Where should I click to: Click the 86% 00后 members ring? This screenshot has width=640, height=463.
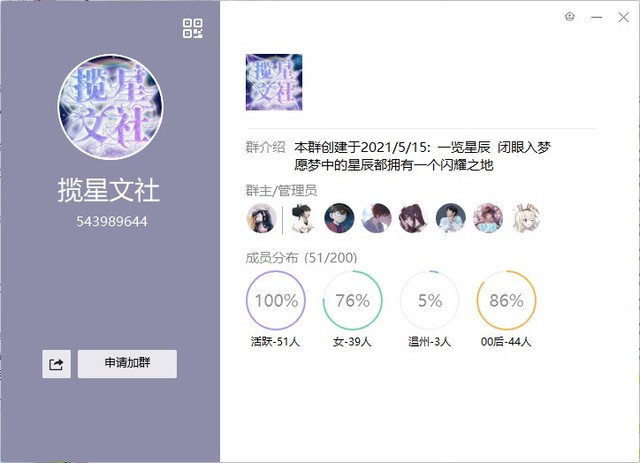pos(506,300)
